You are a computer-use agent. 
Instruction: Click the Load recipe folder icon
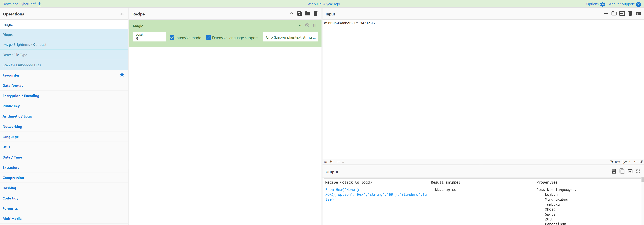point(308,13)
